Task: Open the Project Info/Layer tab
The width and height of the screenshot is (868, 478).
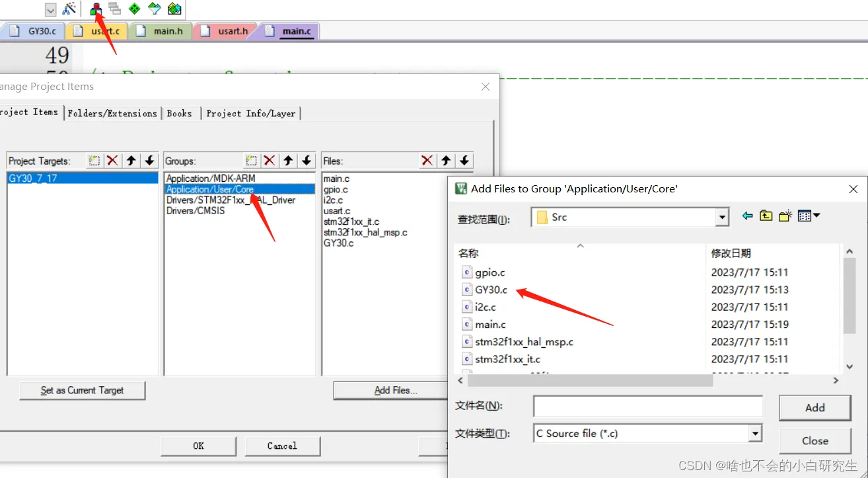Action: tap(251, 114)
